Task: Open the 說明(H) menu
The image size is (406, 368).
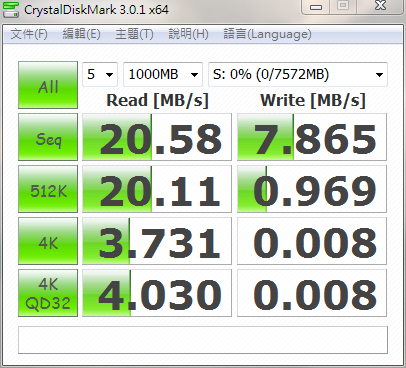Action: tap(188, 34)
